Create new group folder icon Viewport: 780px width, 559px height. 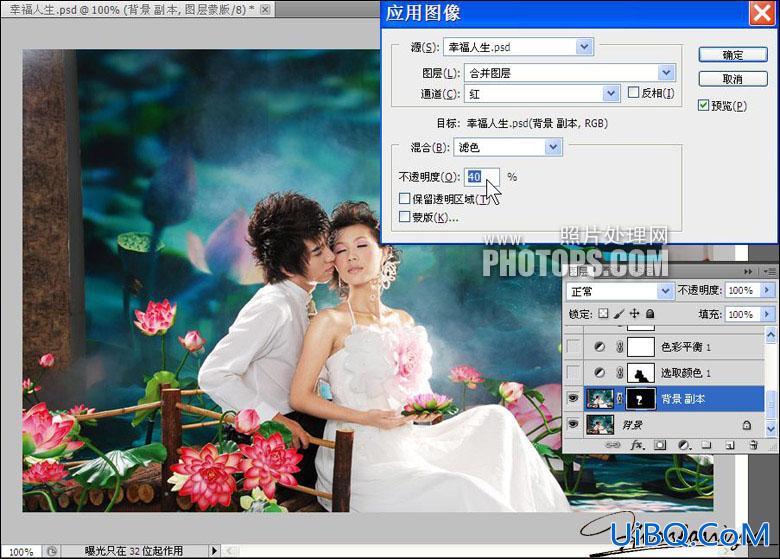tap(706, 445)
